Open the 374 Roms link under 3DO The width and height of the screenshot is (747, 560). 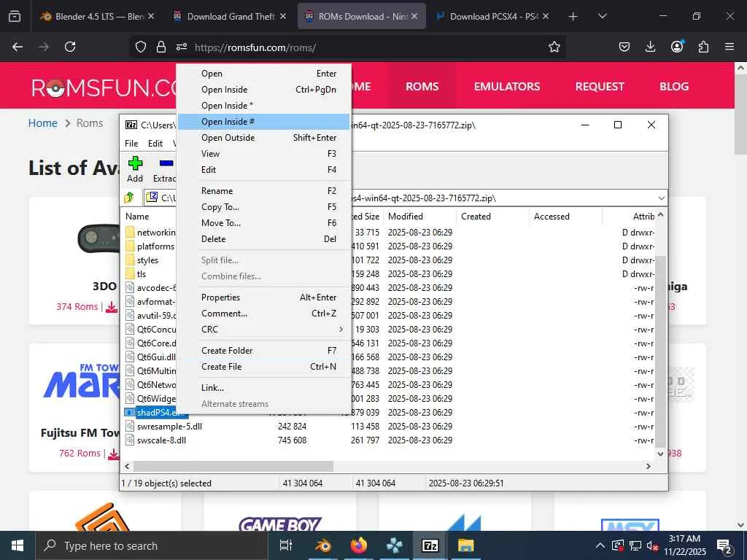coord(77,307)
